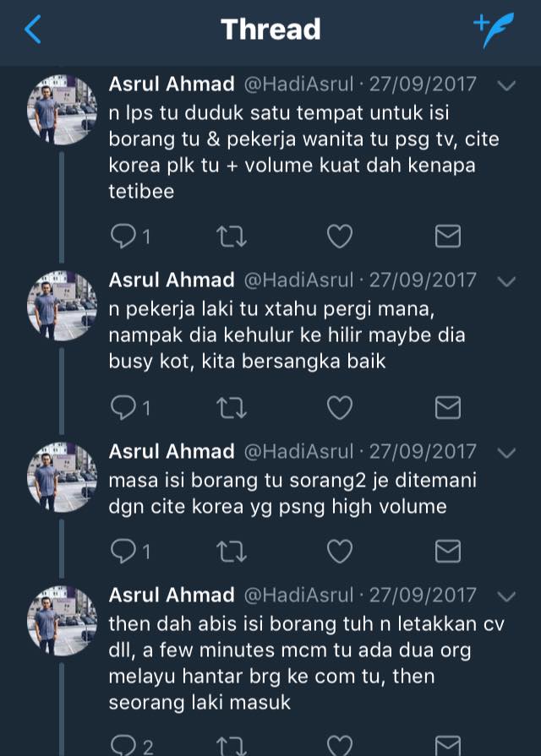This screenshot has width=541, height=756.
Task: Retweet the 'pekerja laki' tweet
Action: pos(232,408)
